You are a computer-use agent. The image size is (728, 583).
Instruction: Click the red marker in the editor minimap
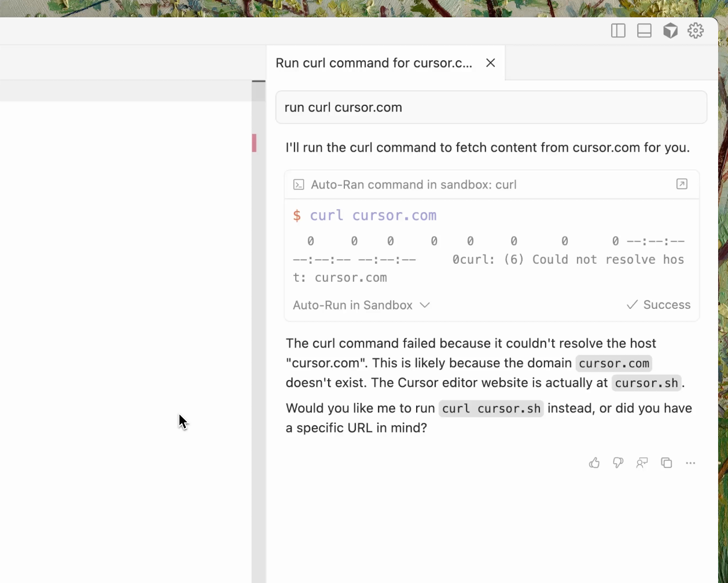254,143
